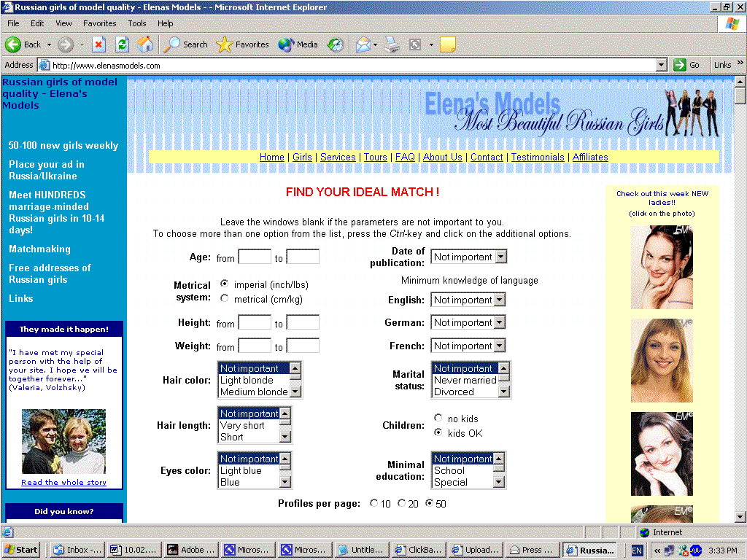Select the kids OK radio button
This screenshot has height=560, width=747.
[x=438, y=432]
